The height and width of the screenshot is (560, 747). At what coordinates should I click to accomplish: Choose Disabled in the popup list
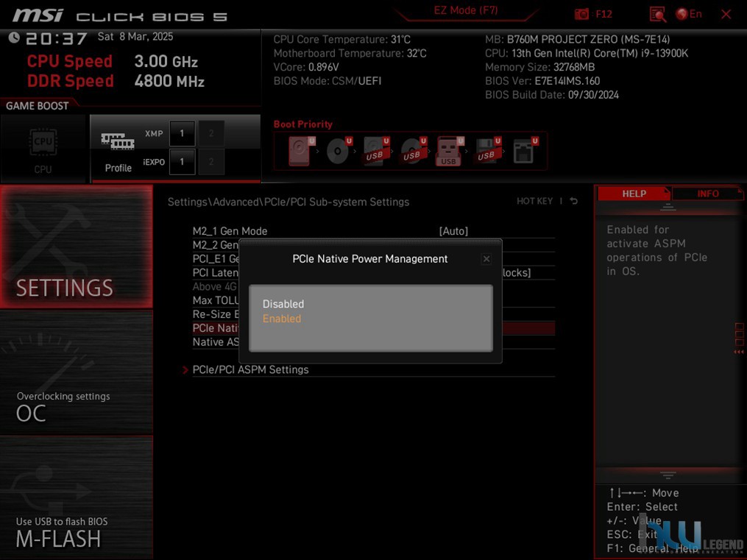pyautogui.click(x=283, y=304)
